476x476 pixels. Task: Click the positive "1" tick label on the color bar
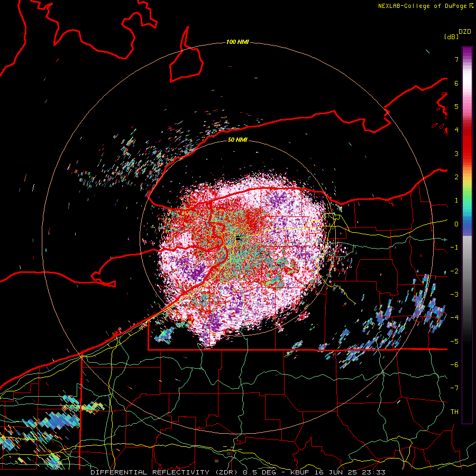(456, 200)
